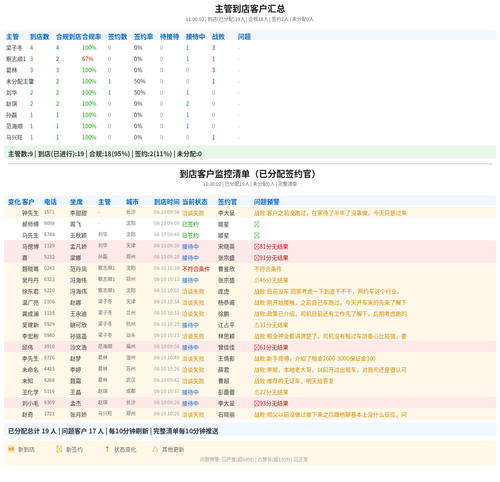
Task: Click the 战败:新手师傅 rent note
Action: click(315, 359)
